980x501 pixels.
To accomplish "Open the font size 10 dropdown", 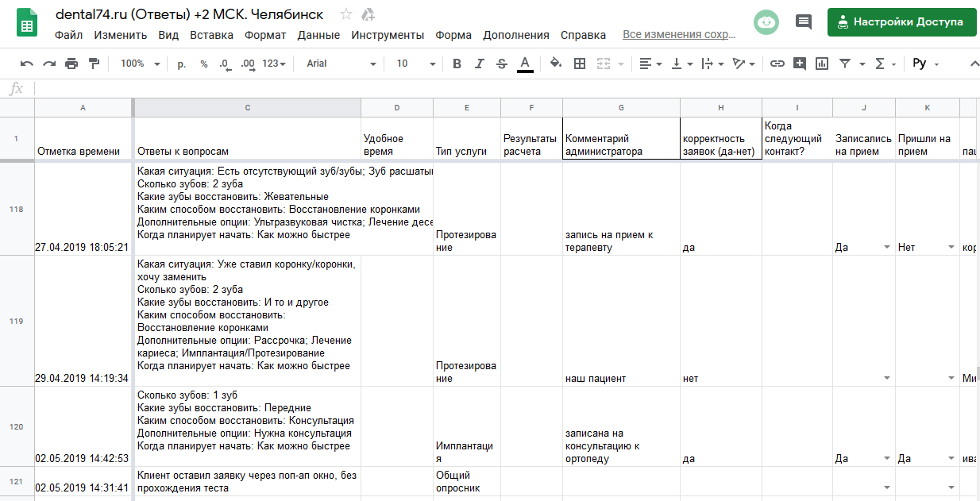I will tap(415, 64).
